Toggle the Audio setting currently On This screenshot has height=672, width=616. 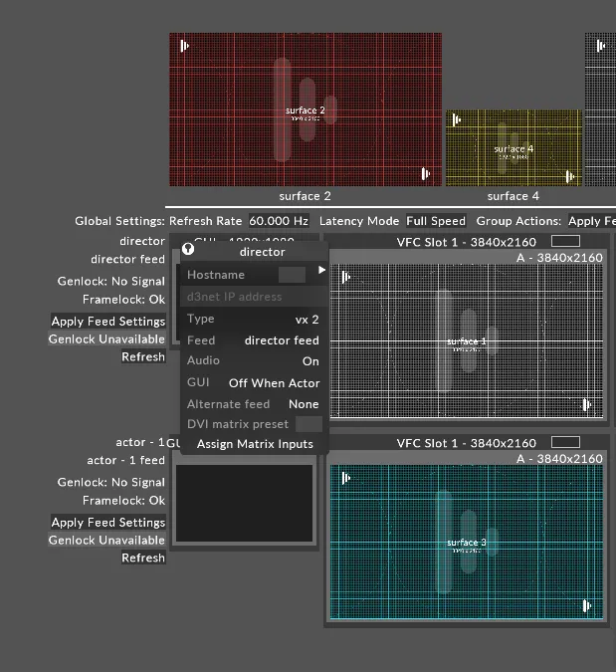click(310, 361)
